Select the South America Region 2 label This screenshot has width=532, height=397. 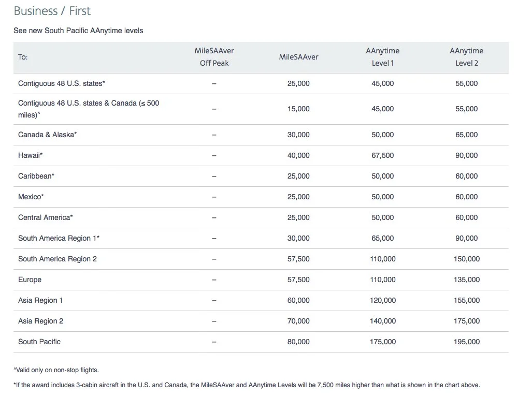point(57,259)
